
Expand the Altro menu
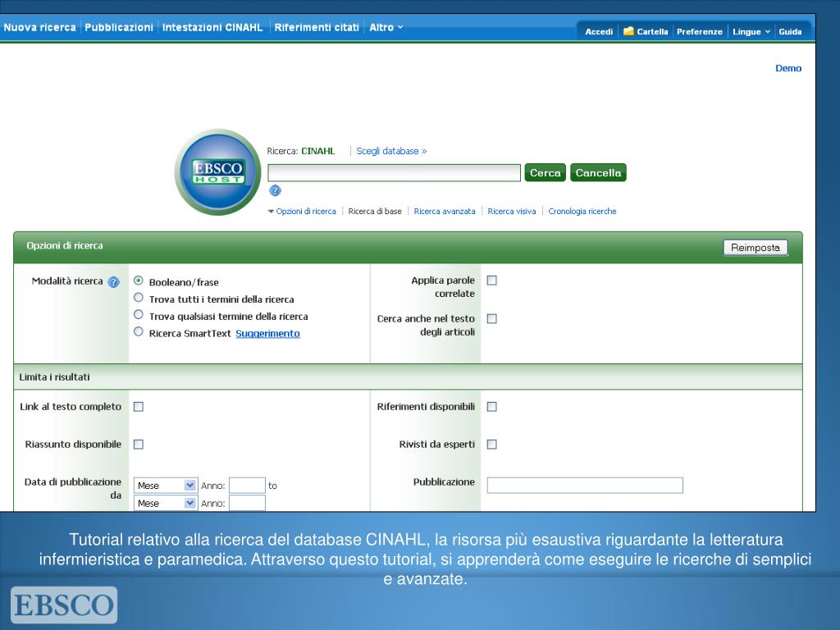point(386,27)
